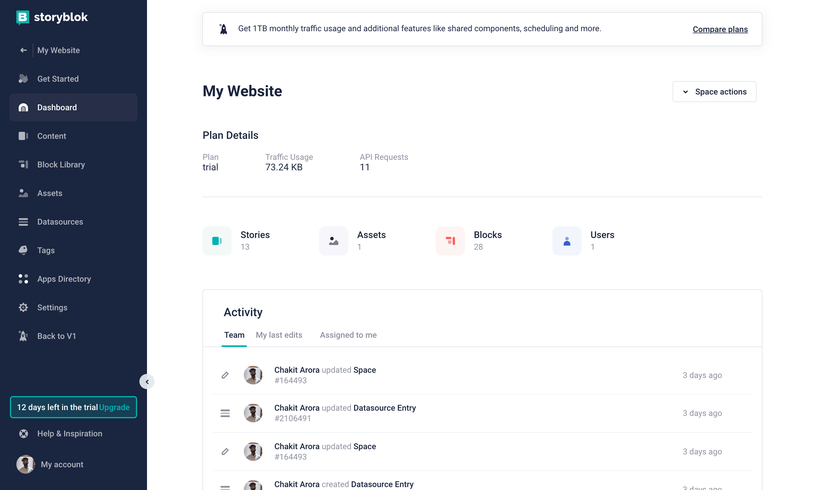840x490 pixels.
Task: Click the red Blocks tile icon
Action: (x=451, y=241)
